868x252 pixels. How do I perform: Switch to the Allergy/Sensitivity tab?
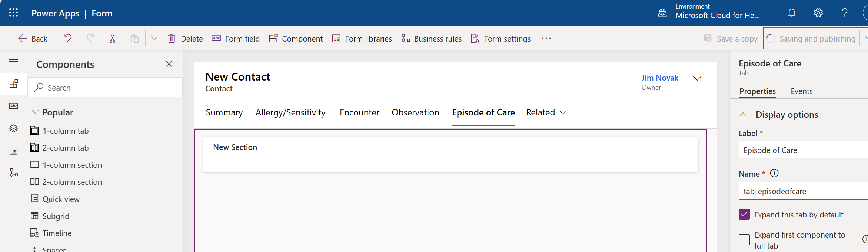(x=290, y=112)
